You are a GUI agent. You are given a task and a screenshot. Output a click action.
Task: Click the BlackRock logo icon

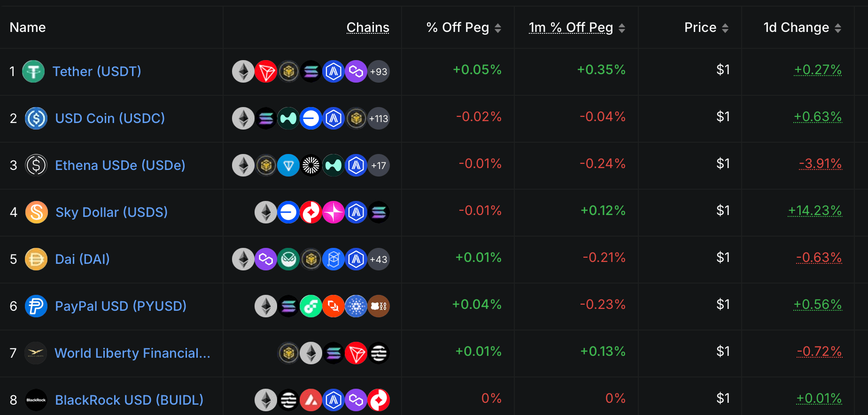pyautogui.click(x=36, y=400)
